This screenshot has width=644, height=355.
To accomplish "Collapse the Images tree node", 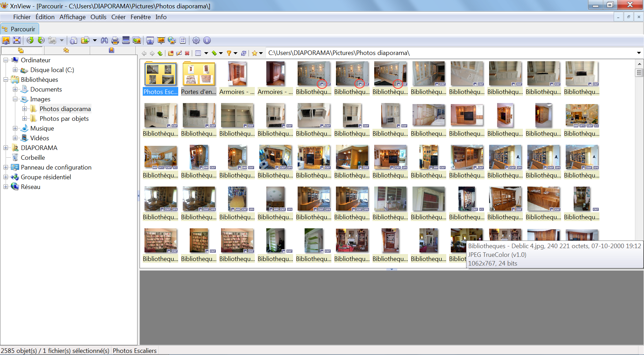I will (15, 99).
